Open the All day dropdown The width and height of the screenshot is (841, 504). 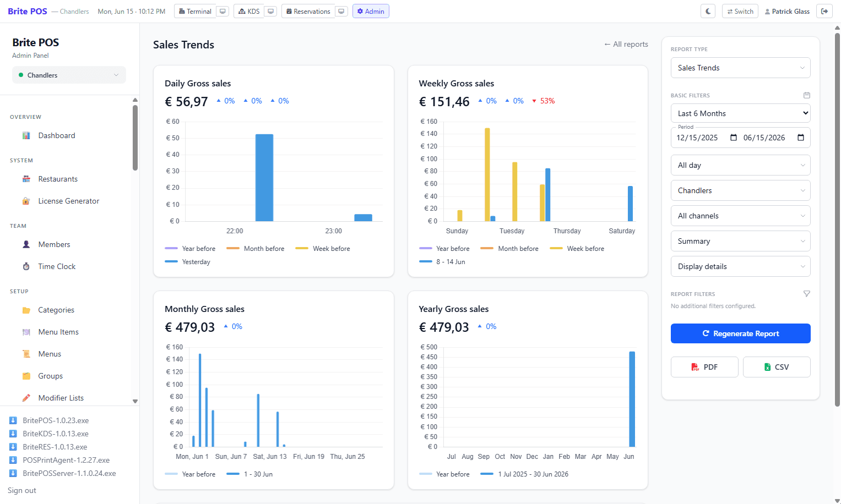click(741, 165)
